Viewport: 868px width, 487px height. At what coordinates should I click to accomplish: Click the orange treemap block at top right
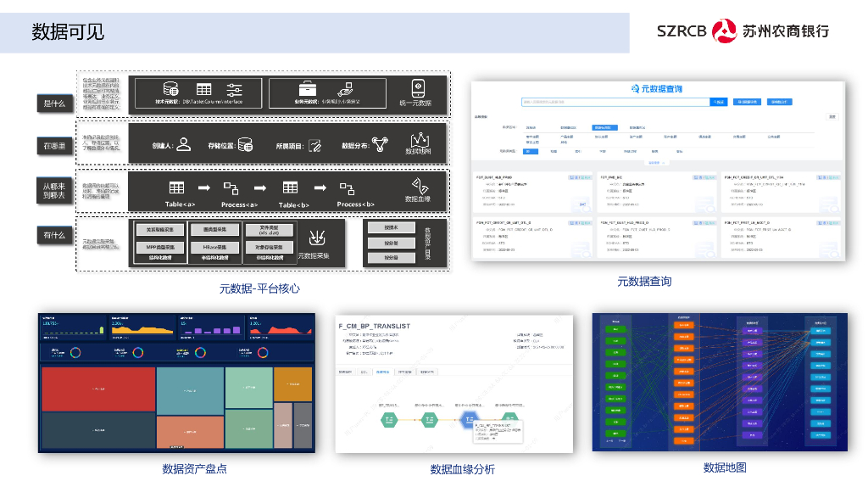click(292, 384)
